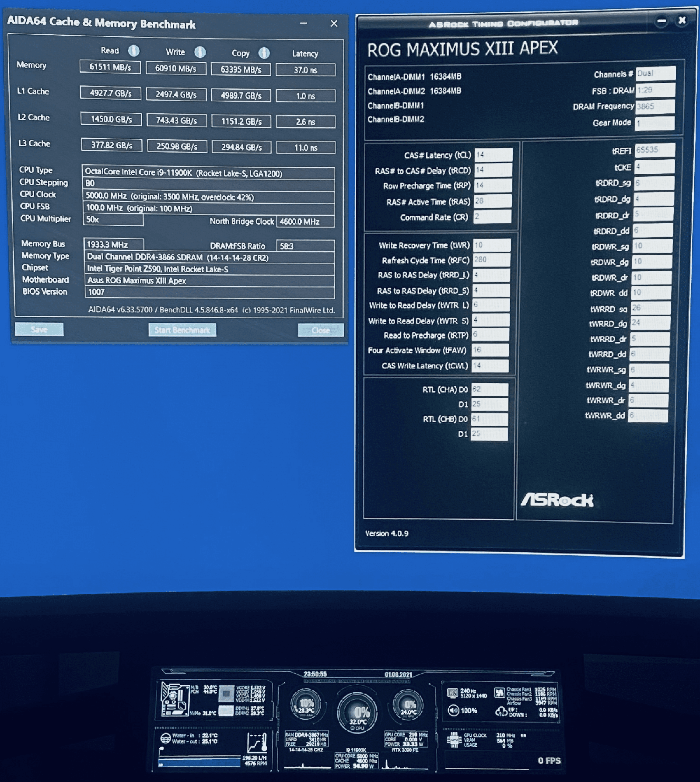Image resolution: width=700 pixels, height=782 pixels.
Task: Click the ASRock logo in Timing Configurator
Action: (x=557, y=500)
